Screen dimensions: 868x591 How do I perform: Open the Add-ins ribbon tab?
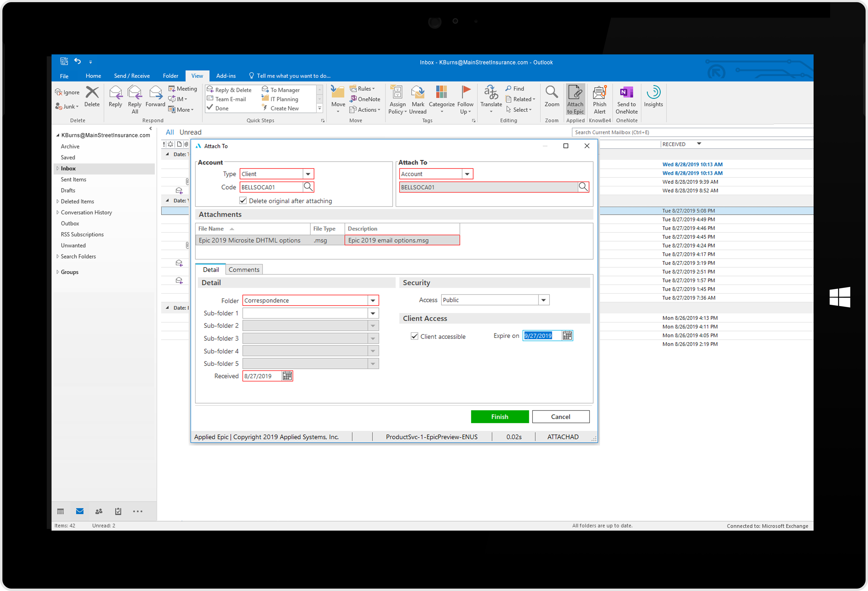click(x=226, y=76)
